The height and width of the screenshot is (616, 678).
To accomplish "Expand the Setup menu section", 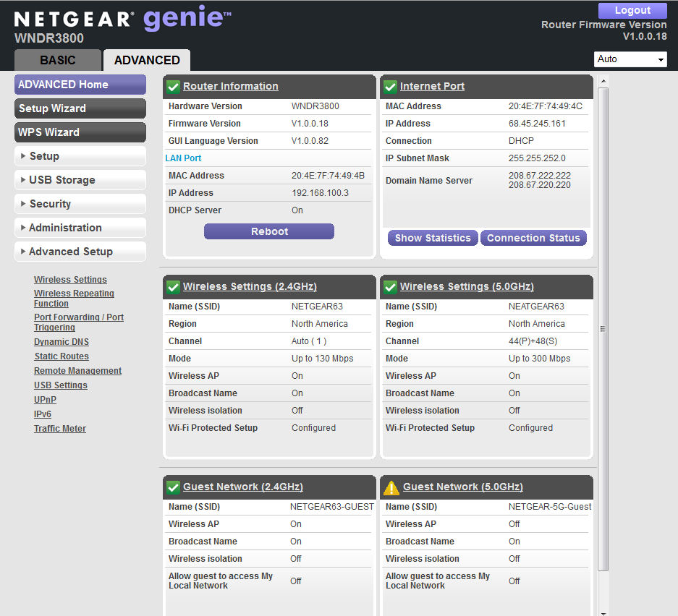I will point(80,156).
